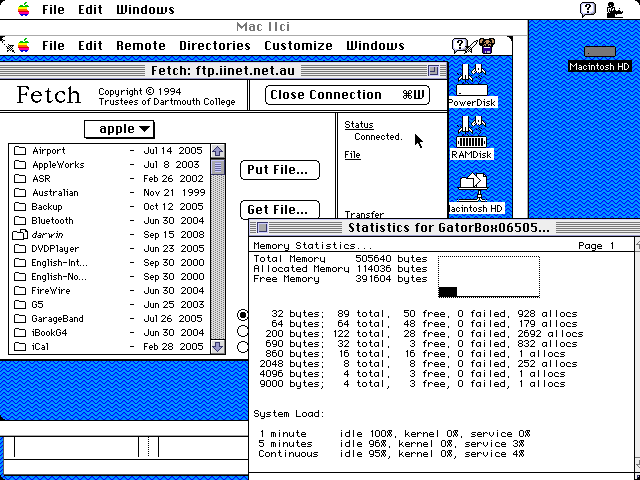This screenshot has height=480, width=640.
Task: Select the FireWire folder
Action: (x=109, y=291)
